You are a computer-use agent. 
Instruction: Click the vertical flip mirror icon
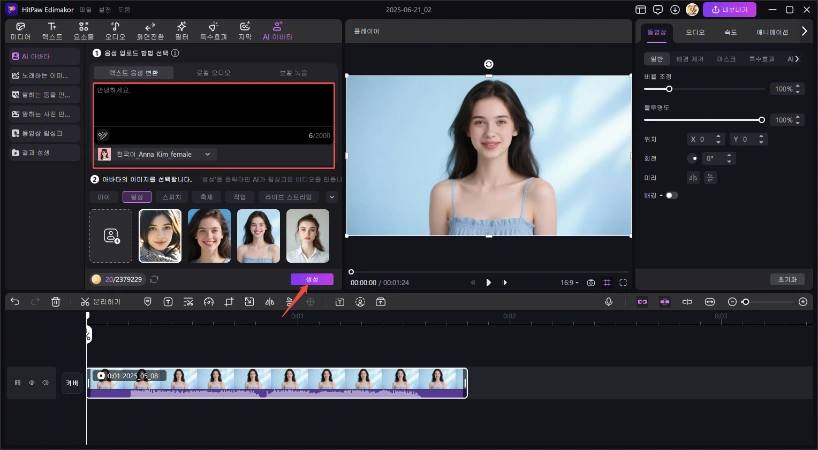pyautogui.click(x=710, y=178)
